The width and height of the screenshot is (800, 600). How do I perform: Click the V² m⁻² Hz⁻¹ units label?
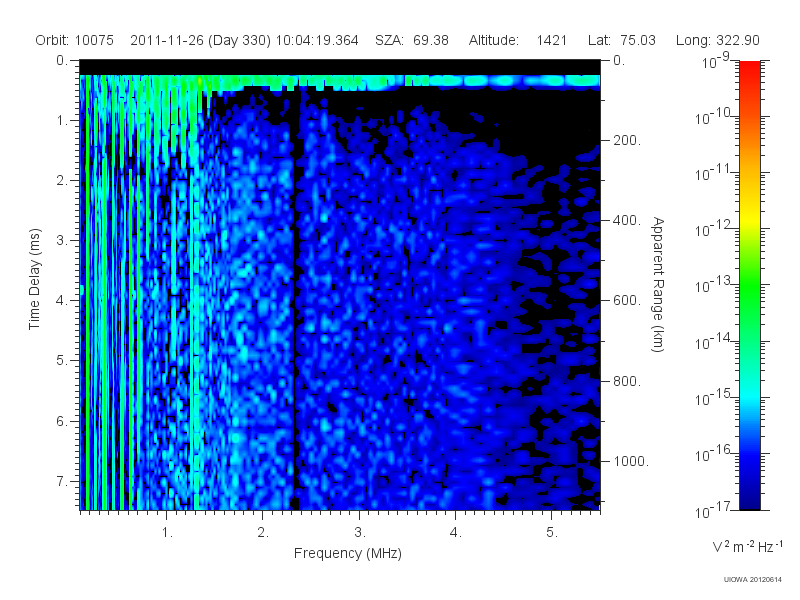747,546
